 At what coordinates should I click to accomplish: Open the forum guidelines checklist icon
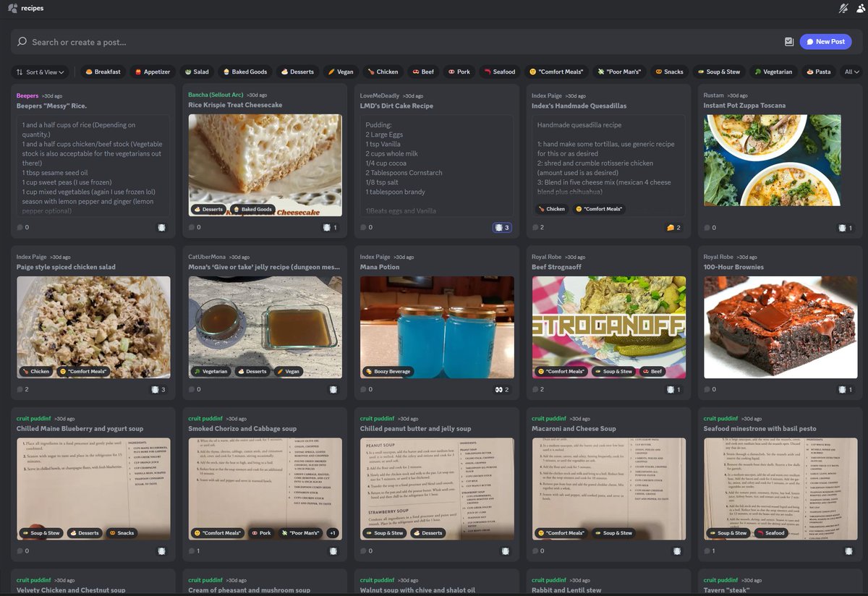click(x=788, y=42)
